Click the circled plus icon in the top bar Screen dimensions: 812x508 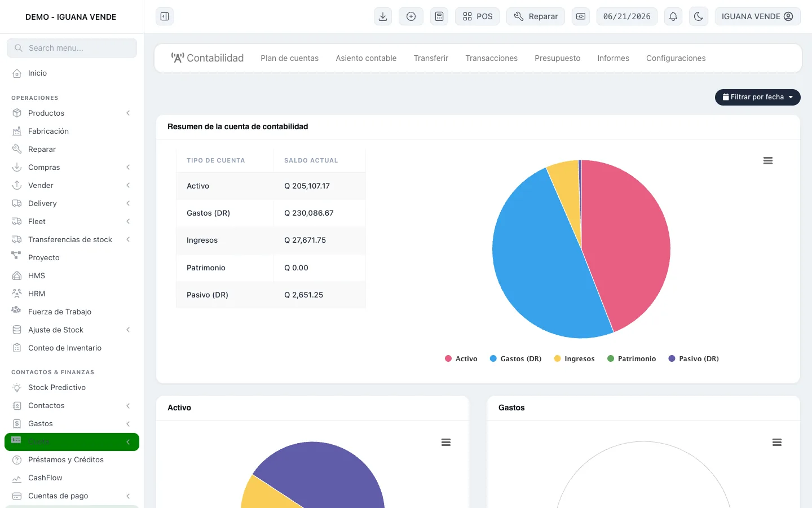click(411, 16)
